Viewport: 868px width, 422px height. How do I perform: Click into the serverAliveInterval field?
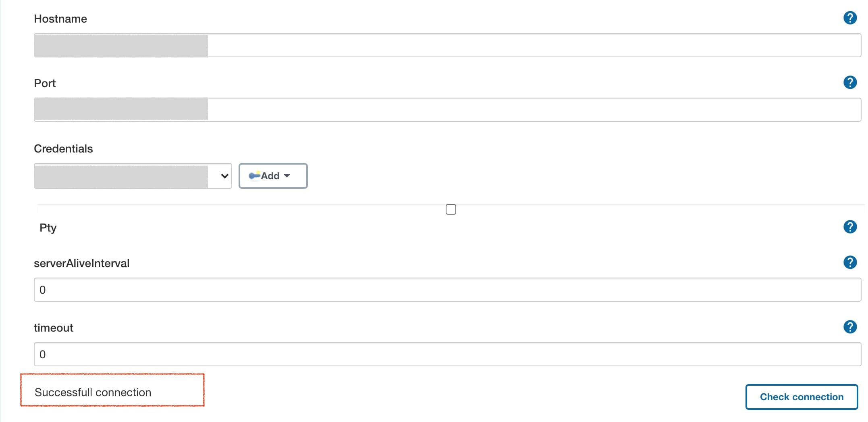[x=447, y=290]
